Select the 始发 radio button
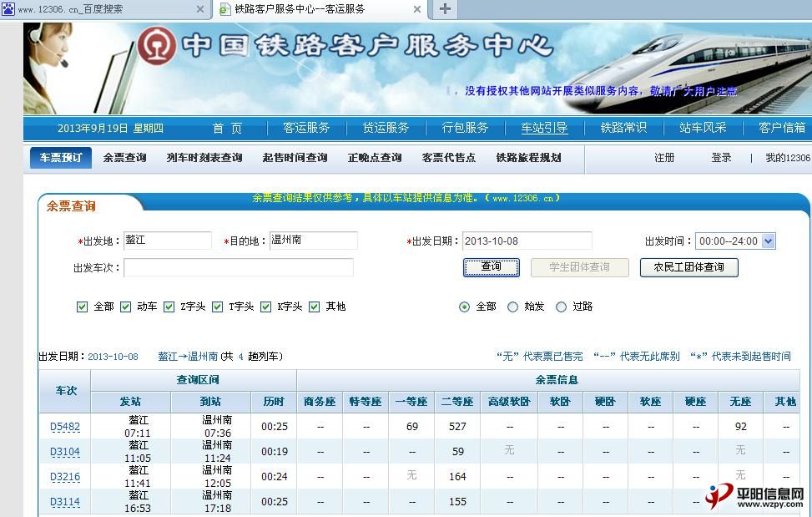Viewport: 812px width, 517px height. tap(512, 307)
